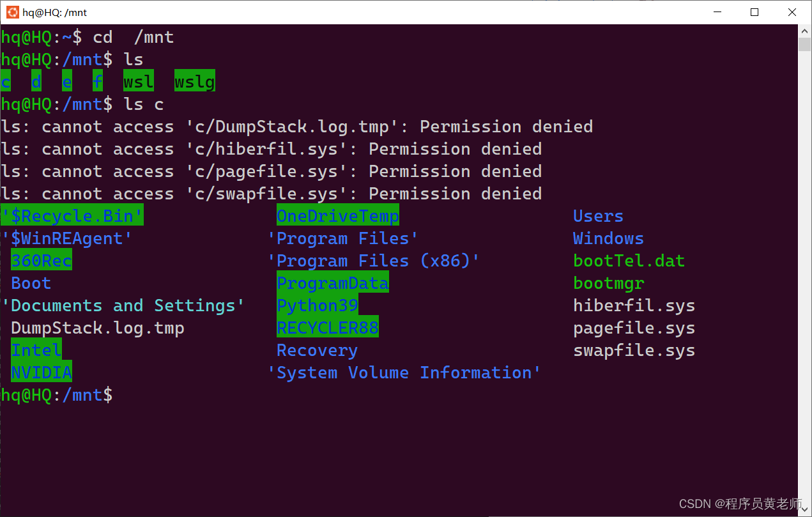Click the Python39 directory
This screenshot has width=812, height=517.
(x=317, y=305)
